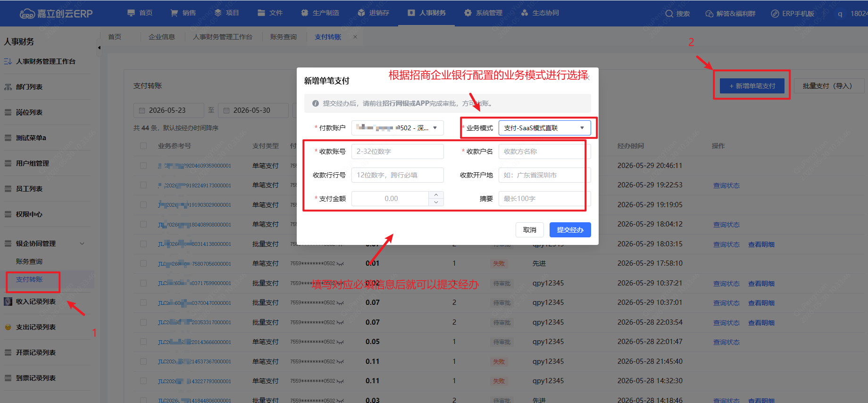Increase 支付金额 with the up stepper arrow

(x=436, y=195)
